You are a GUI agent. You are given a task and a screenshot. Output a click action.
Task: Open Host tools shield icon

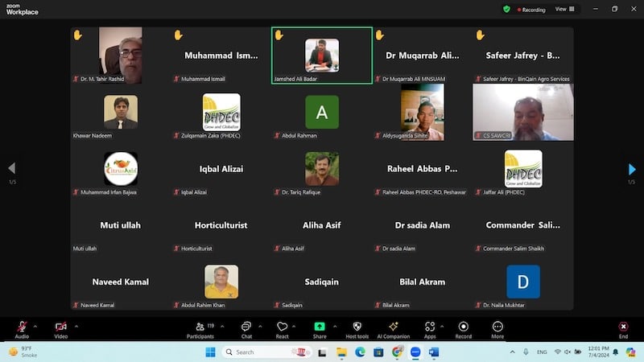click(x=357, y=328)
